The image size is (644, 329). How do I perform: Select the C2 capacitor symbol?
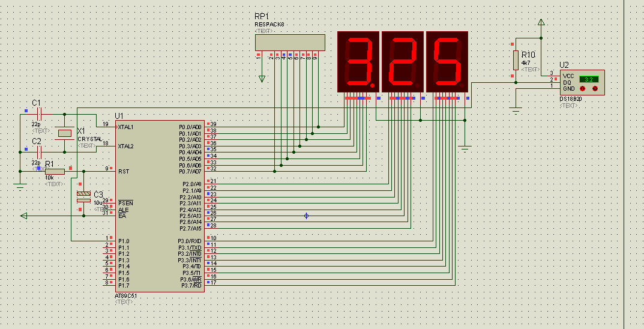point(39,152)
